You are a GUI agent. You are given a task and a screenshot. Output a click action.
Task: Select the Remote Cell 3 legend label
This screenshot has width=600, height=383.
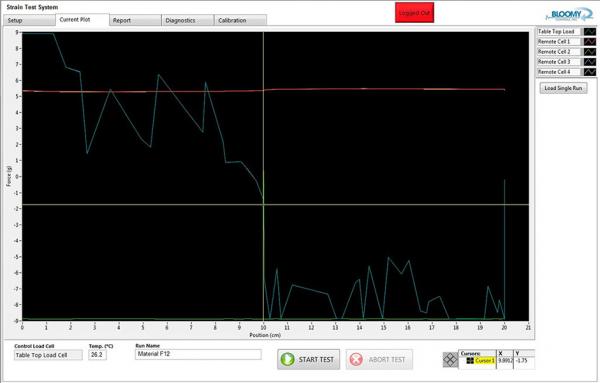(559, 62)
